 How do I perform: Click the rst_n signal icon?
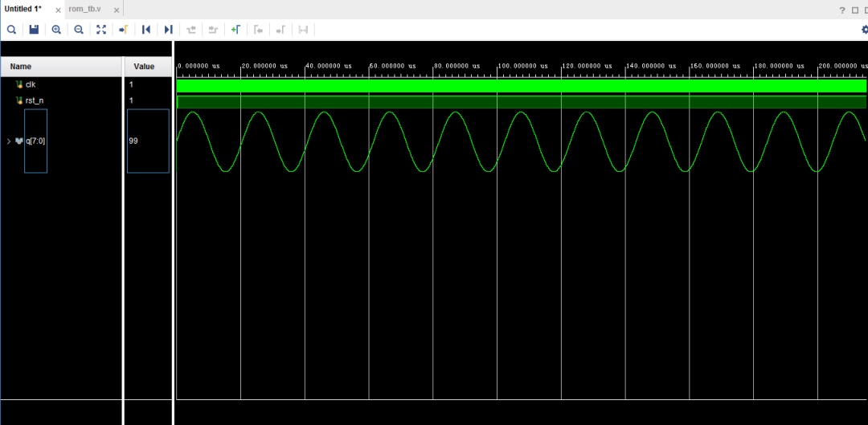[19, 100]
